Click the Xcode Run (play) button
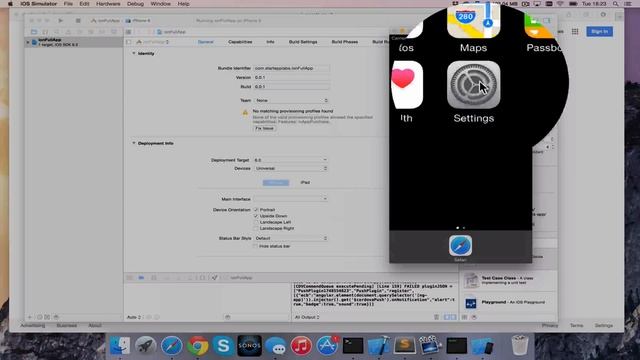640x360 pixels. coord(60,20)
